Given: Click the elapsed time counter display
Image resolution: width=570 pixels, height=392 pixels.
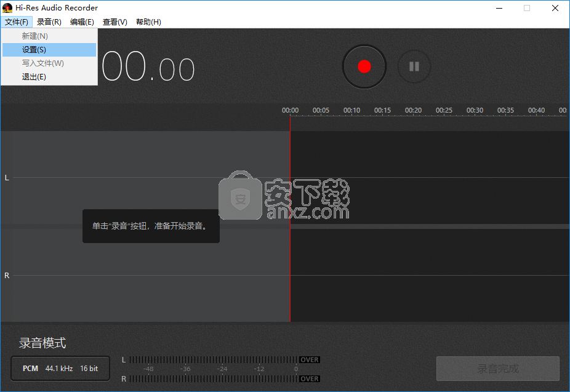Looking at the screenshot, I should click(148, 66).
